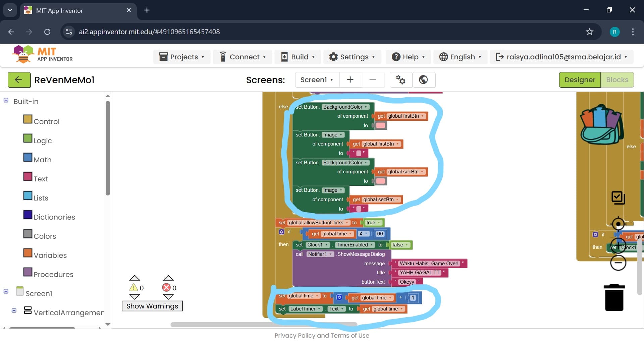
Task: Click the Colors blocks color icon
Action: click(28, 234)
